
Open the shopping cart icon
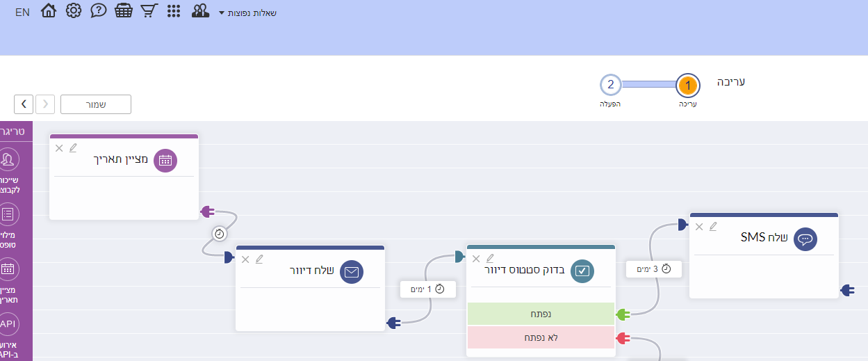(149, 11)
